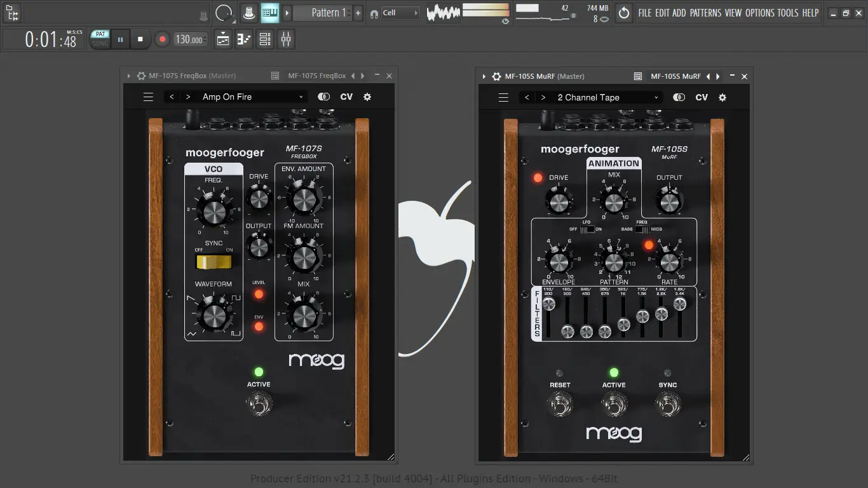Image resolution: width=868 pixels, height=488 pixels.
Task: Switch the PAT/SONG mode toggle
Action: 100,39
